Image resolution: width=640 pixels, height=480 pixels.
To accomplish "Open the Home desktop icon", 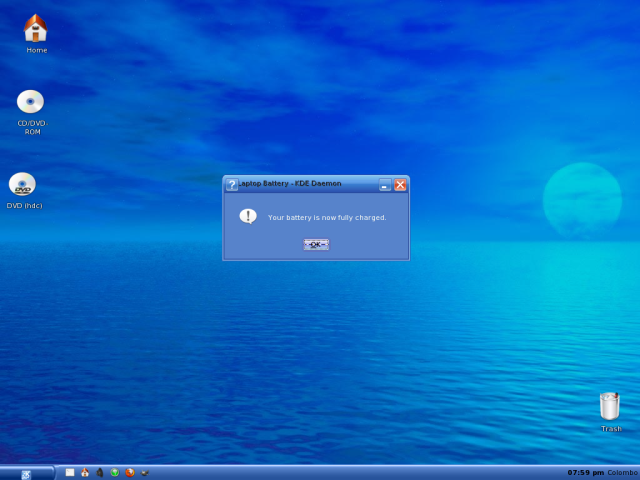I will click(36, 33).
